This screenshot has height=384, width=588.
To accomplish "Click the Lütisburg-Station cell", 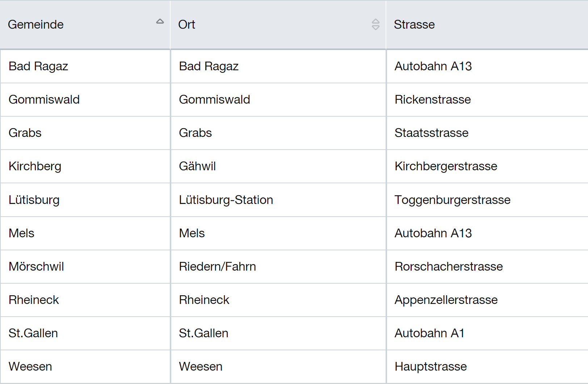I will 226,200.
